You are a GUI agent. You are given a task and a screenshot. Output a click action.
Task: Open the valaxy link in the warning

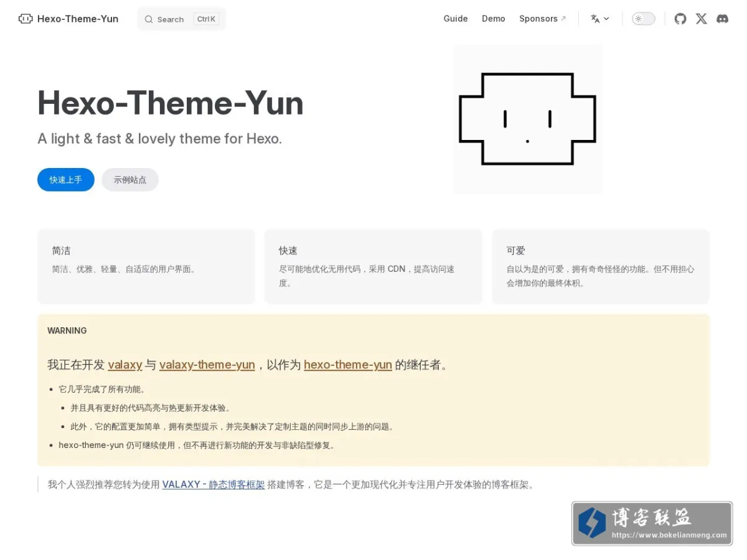125,365
